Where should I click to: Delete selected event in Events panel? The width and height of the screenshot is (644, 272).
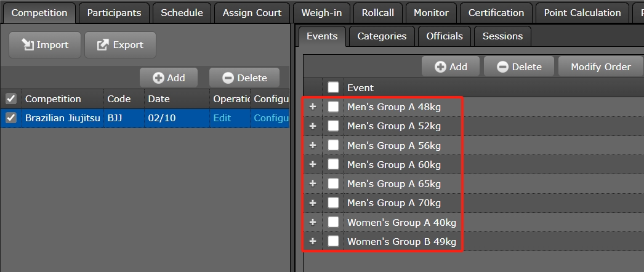point(503,67)
